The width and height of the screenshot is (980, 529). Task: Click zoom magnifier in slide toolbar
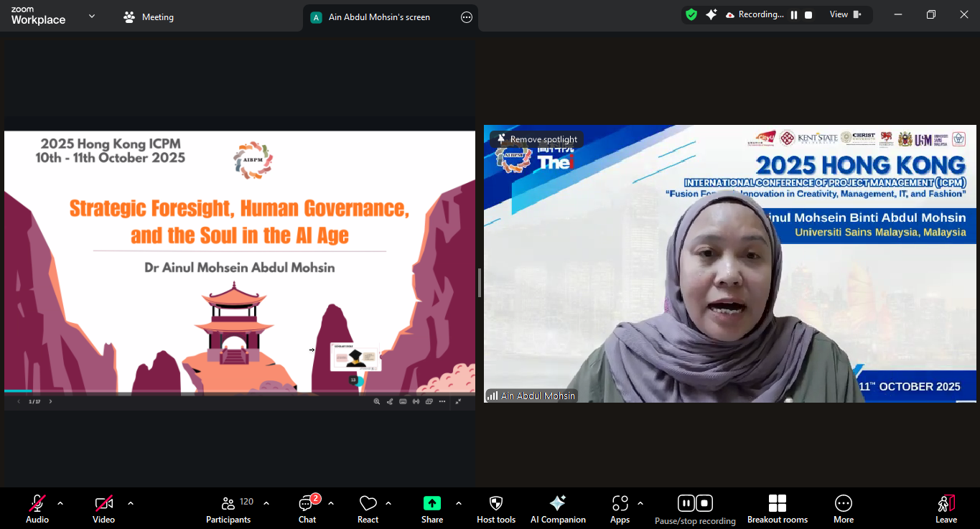377,402
